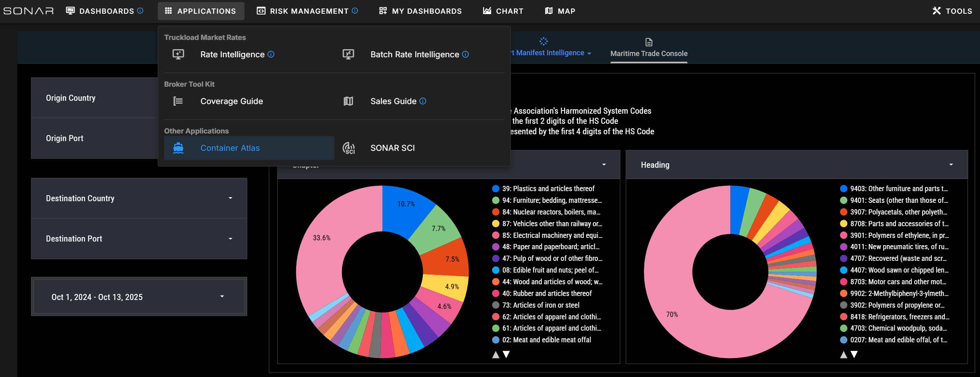Expand the Destination Country dropdown

point(139,198)
